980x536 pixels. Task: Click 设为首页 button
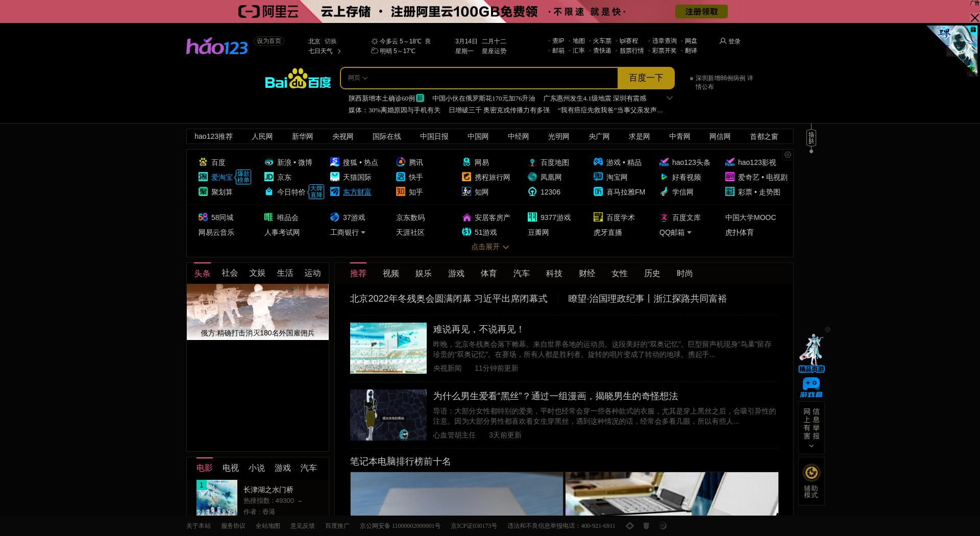point(269,41)
